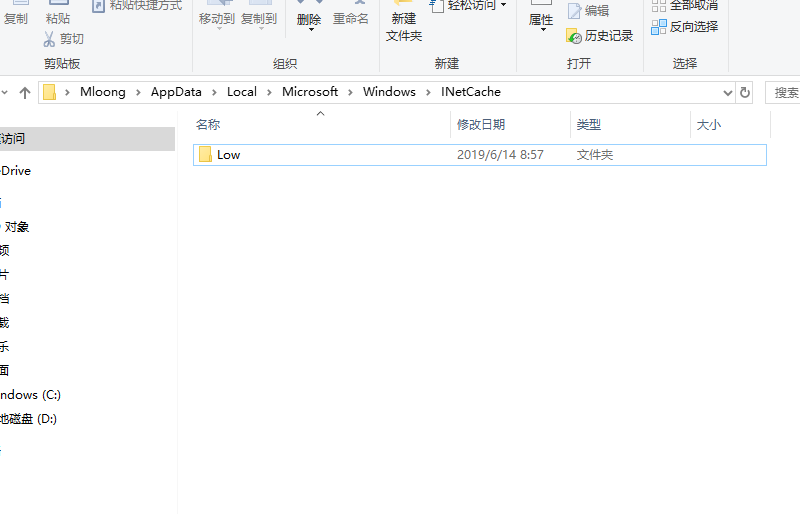This screenshot has width=800, height=514.
Task: Click the search (搜索) box
Action: tap(783, 92)
